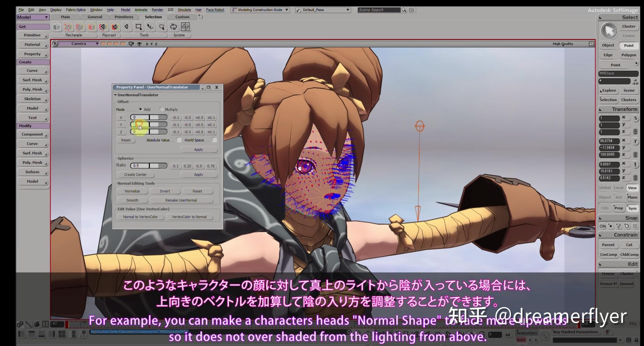644x346 pixels.
Task: Click the freeform selection tool icon
Action: click(150, 27)
